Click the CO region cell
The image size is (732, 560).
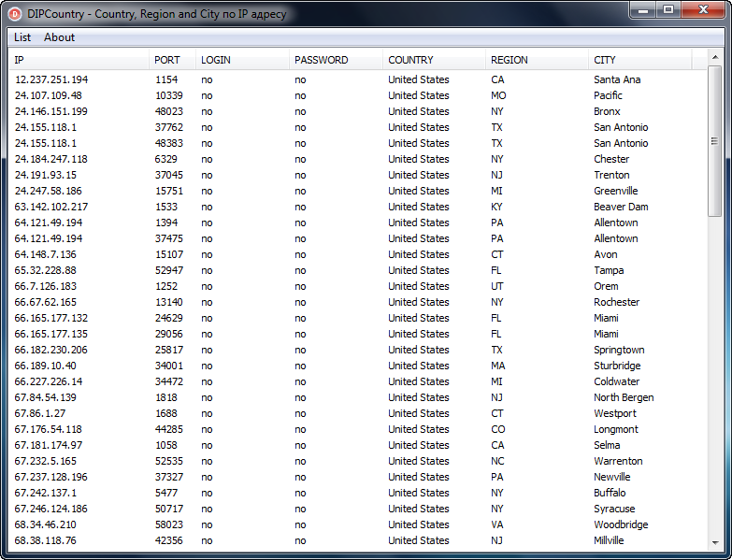(x=497, y=429)
